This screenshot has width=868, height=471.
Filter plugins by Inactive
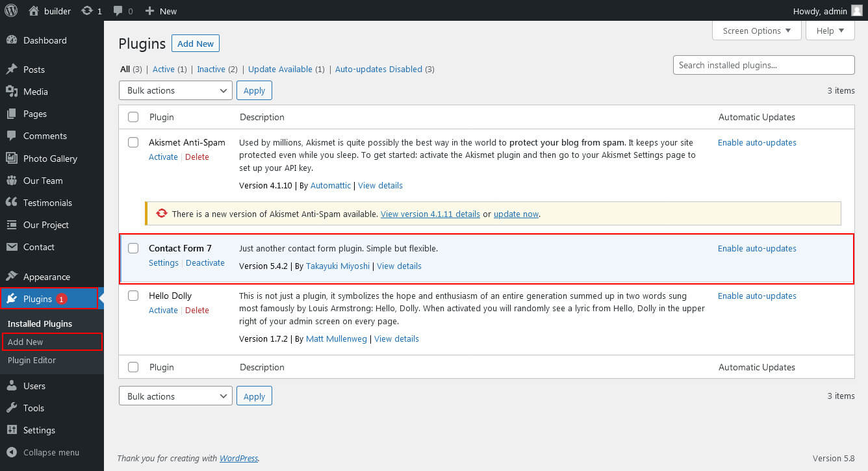(x=211, y=69)
